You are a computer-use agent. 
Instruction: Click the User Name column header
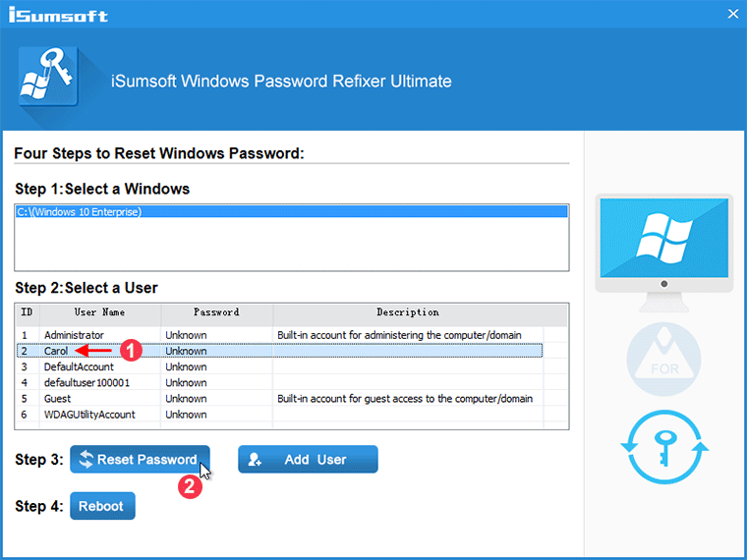click(100, 312)
